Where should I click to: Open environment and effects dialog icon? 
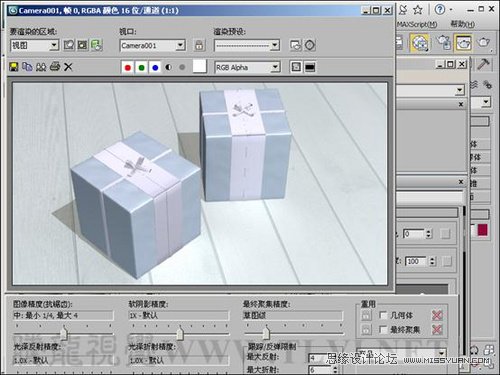[x=310, y=45]
